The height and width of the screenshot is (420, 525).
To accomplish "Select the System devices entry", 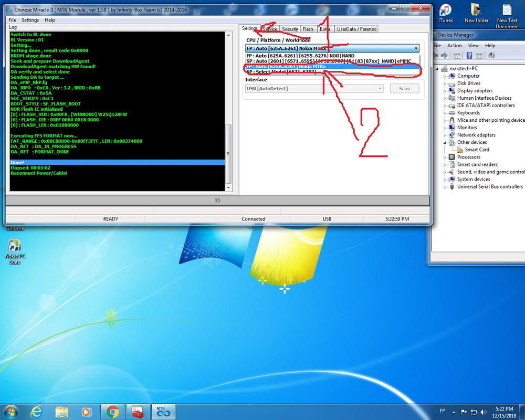I will click(x=474, y=179).
